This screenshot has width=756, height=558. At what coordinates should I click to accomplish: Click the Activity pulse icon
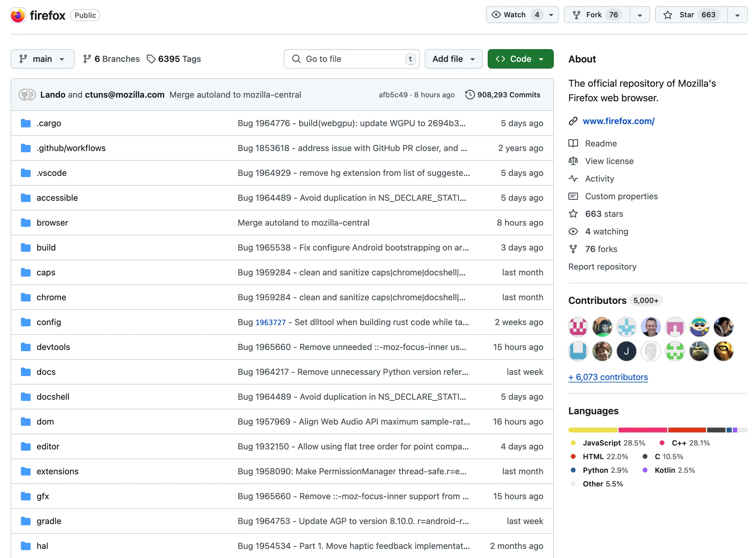(573, 179)
